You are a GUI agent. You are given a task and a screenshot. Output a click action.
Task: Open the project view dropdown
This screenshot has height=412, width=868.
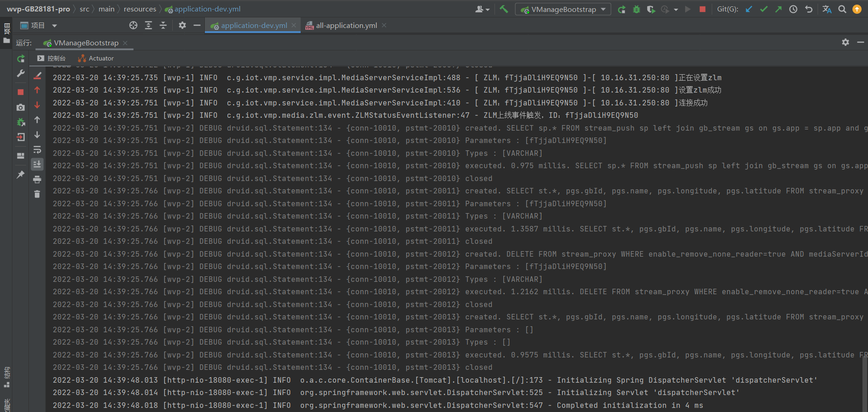tap(39, 25)
